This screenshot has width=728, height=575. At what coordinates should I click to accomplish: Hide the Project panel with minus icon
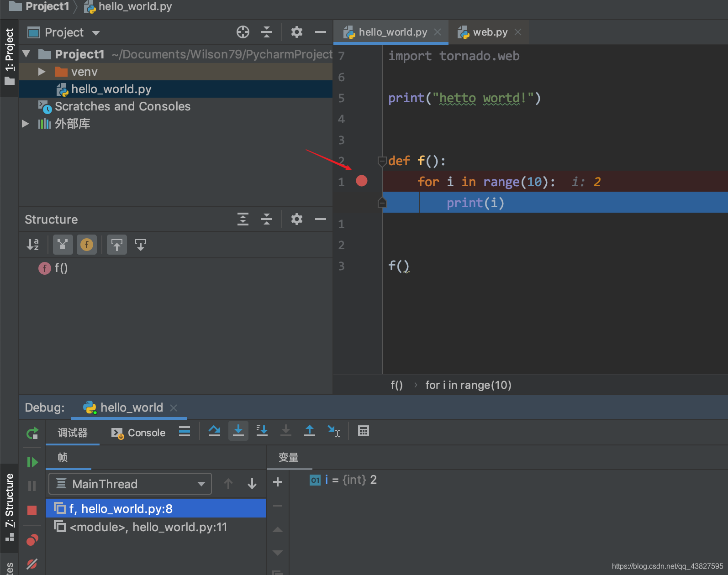pyautogui.click(x=321, y=32)
